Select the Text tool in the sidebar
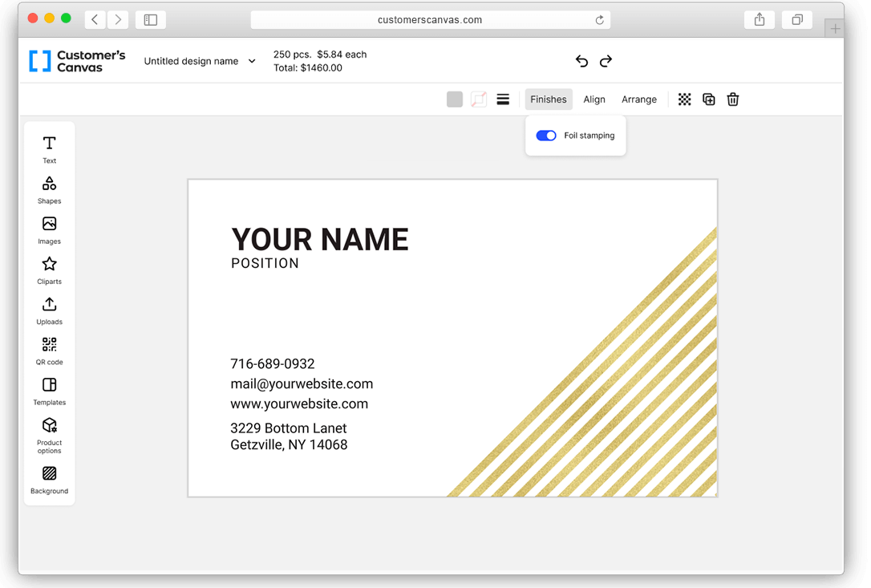The image size is (871, 588). (x=49, y=149)
